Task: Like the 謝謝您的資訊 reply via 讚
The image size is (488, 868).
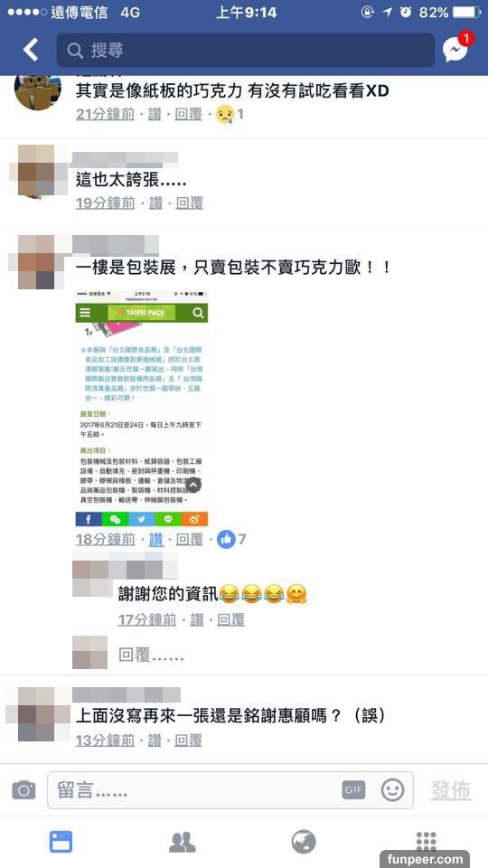Action: 197,620
